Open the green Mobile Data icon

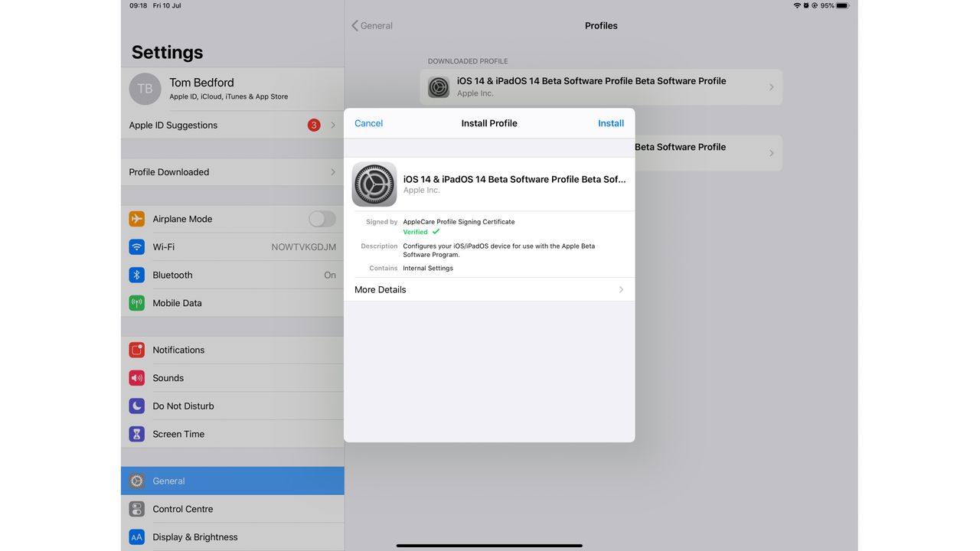coord(137,303)
